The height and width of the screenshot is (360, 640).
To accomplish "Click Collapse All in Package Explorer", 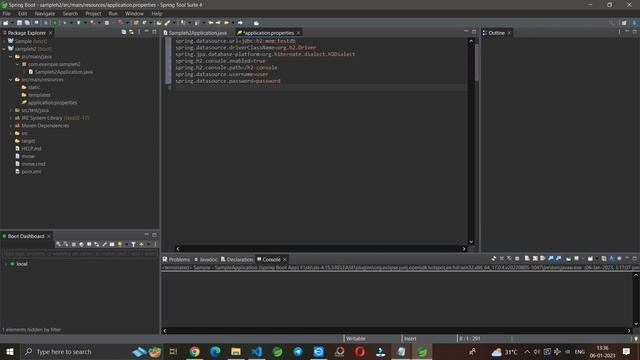I will pos(124,32).
